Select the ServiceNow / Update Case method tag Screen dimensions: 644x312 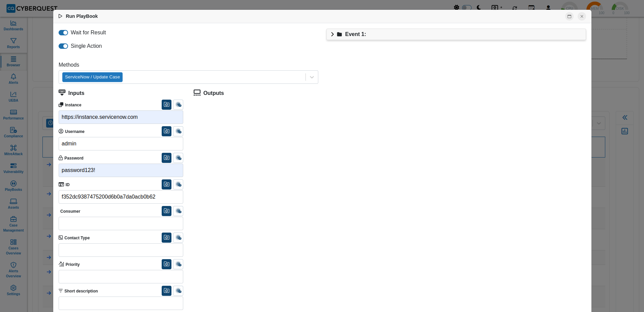click(x=92, y=77)
